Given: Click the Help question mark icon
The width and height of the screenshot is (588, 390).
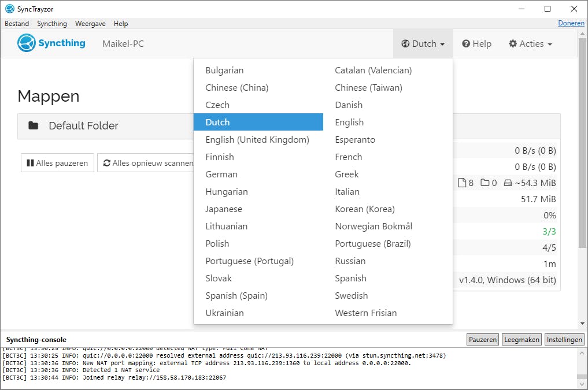Looking at the screenshot, I should tap(466, 44).
